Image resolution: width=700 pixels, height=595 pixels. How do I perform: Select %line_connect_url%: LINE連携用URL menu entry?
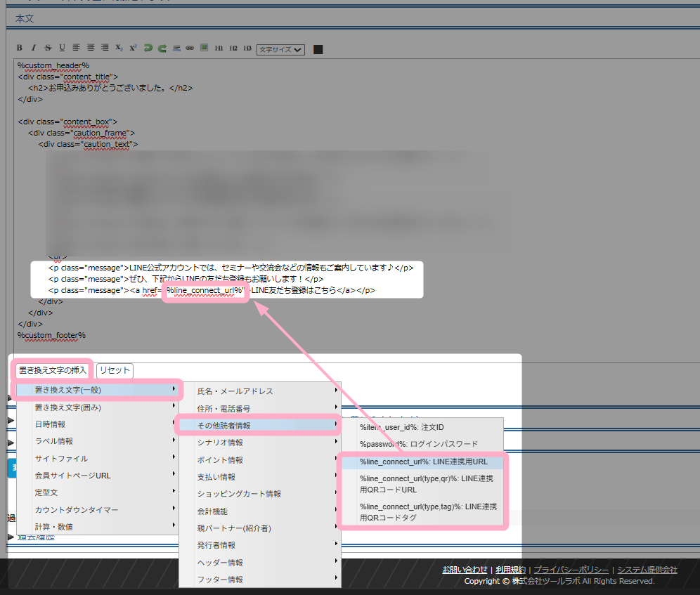pyautogui.click(x=423, y=462)
